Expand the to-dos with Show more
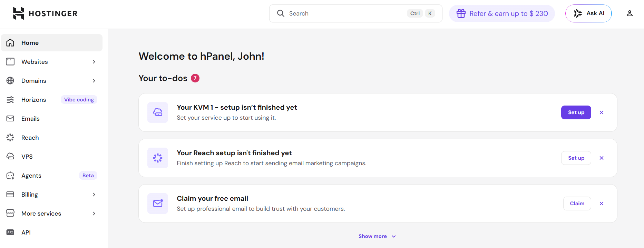 tap(377, 236)
